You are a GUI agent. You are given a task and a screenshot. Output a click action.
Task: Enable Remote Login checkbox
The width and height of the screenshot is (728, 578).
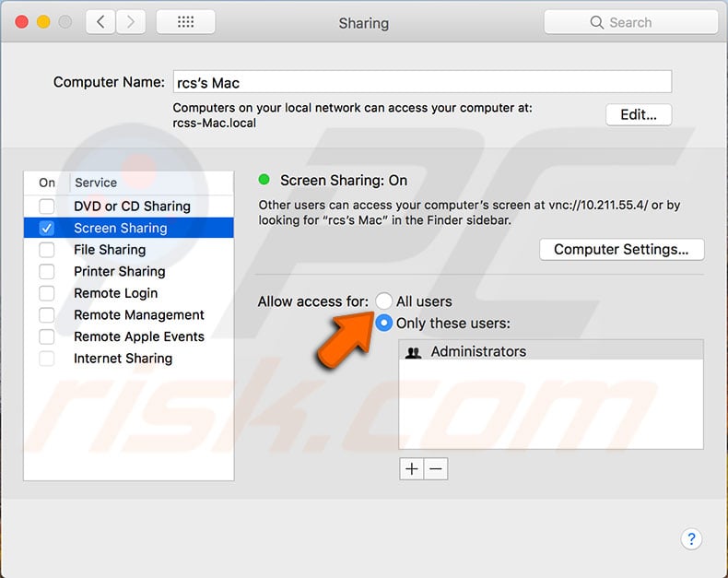(x=46, y=293)
